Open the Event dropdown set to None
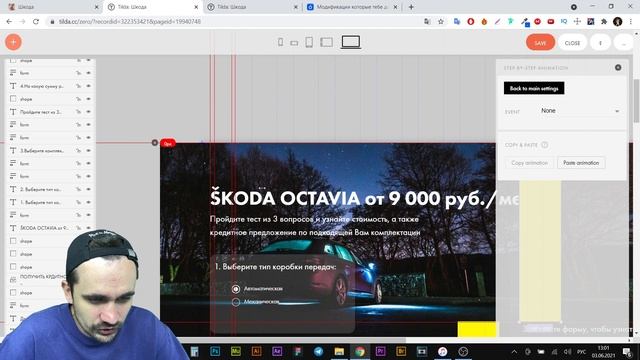Image resolution: width=640 pixels, height=360 pixels. (x=579, y=111)
